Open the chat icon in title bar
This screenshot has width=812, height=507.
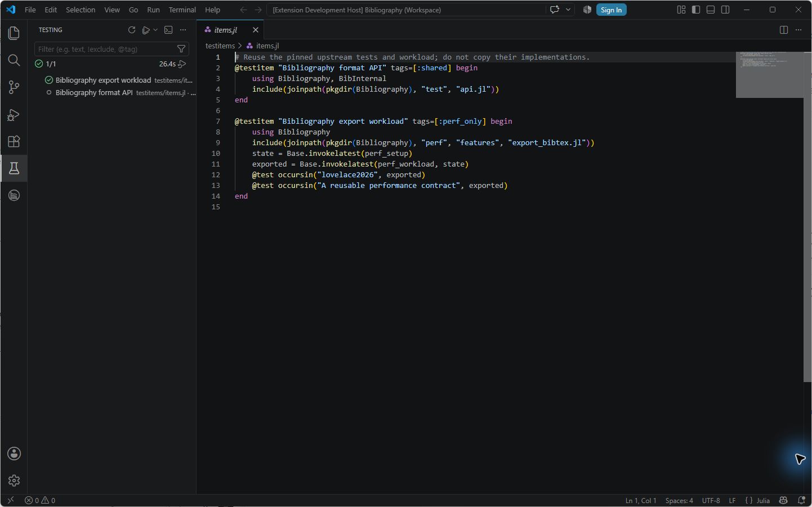point(555,10)
